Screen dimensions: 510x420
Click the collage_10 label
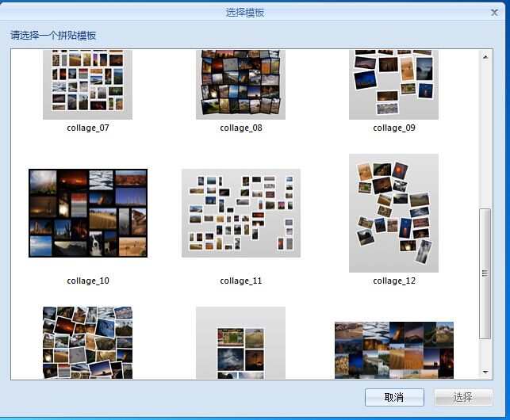point(88,281)
